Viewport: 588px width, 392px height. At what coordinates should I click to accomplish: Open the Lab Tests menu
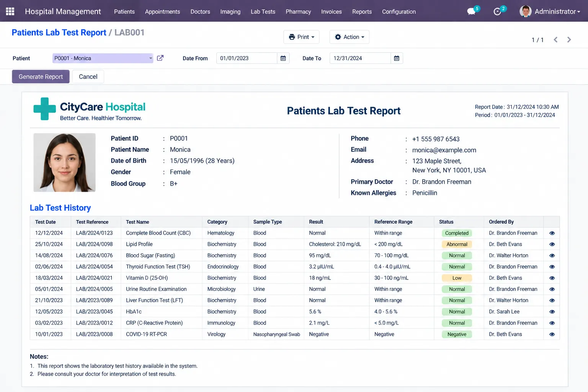click(263, 11)
